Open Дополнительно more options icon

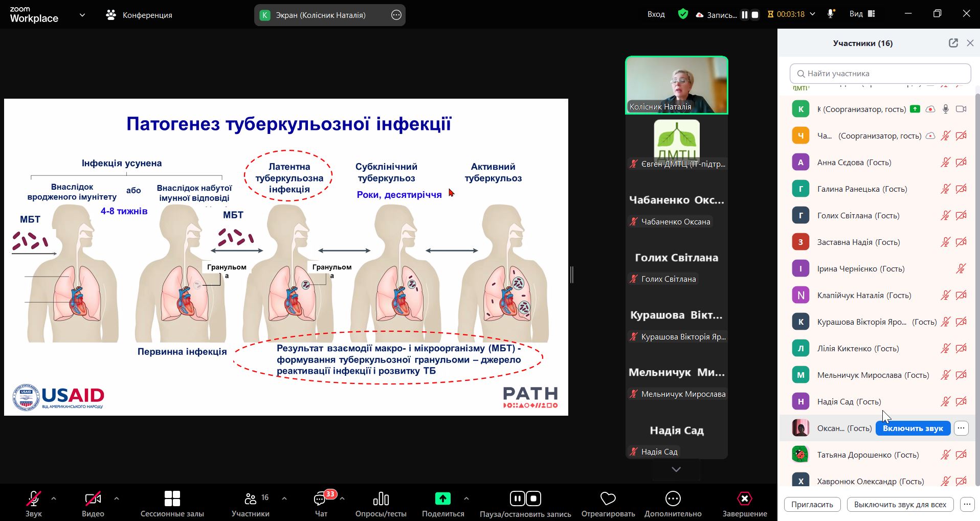tap(673, 499)
